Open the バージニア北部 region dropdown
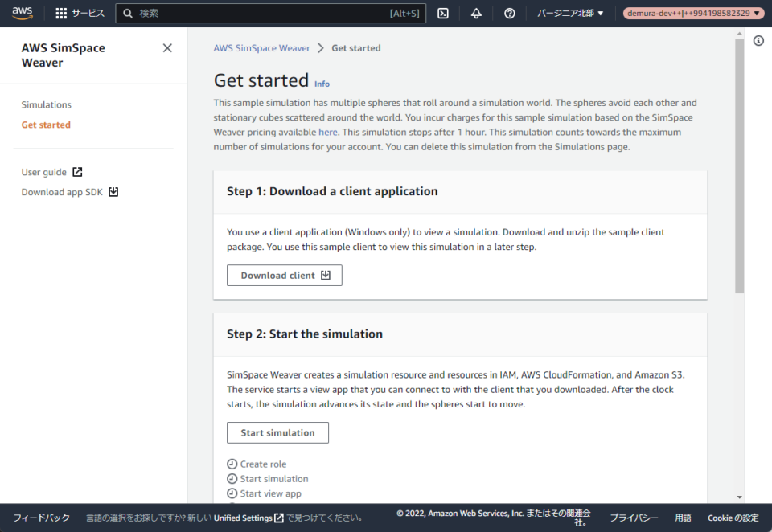Viewport: 772px width, 532px height. tap(571, 13)
